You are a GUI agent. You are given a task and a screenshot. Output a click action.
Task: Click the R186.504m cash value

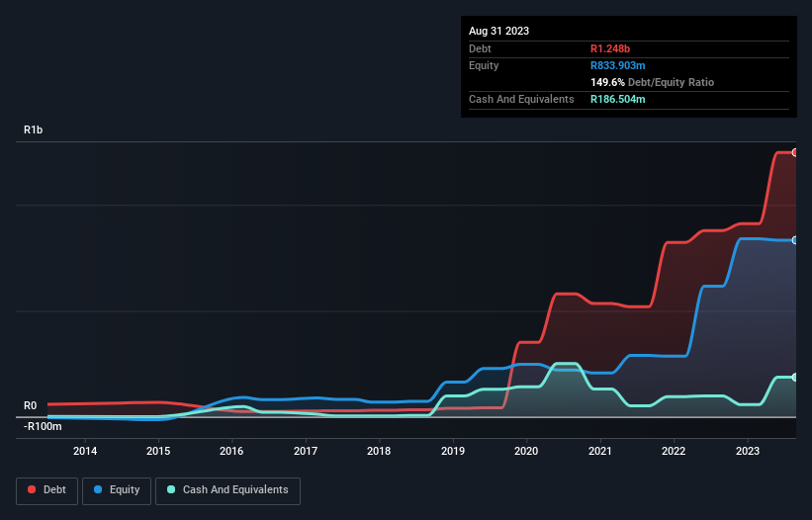(x=618, y=99)
